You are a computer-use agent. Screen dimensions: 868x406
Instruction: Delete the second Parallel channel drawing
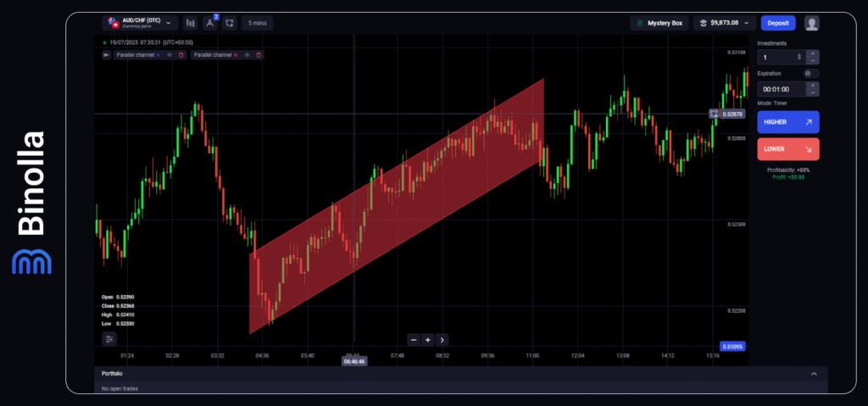pos(259,55)
